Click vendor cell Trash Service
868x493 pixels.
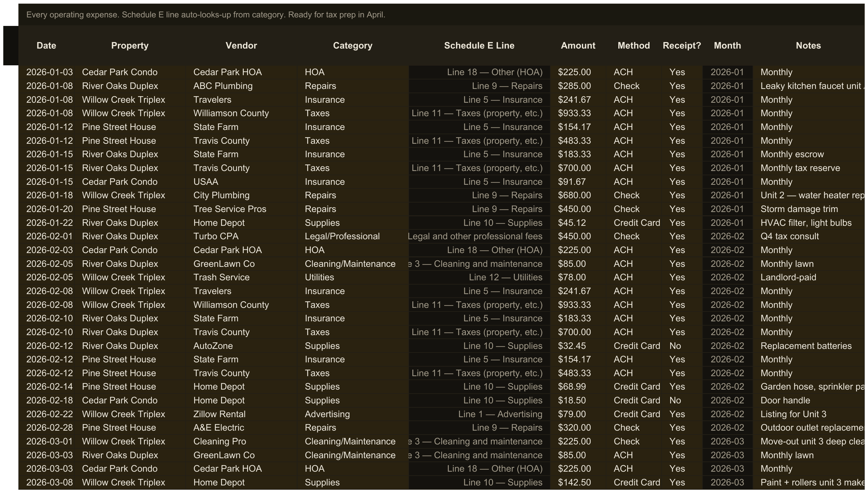pos(241,277)
